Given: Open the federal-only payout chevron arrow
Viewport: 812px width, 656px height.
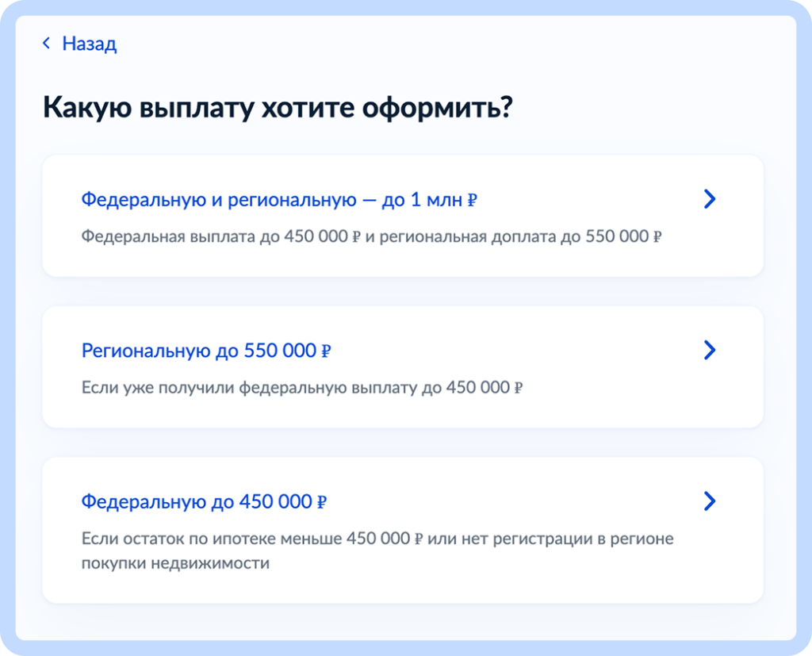Looking at the screenshot, I should pos(710,501).
